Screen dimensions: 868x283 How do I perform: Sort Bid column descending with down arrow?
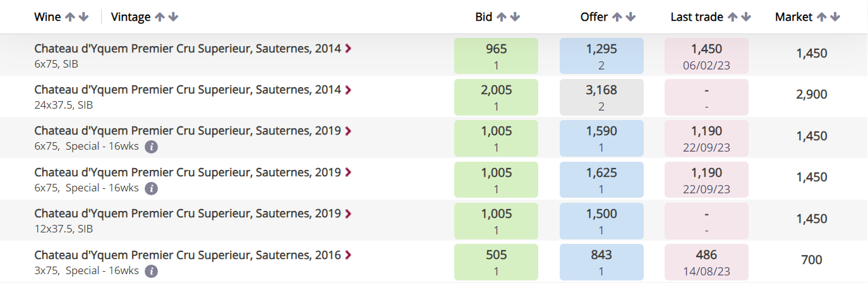coord(515,17)
